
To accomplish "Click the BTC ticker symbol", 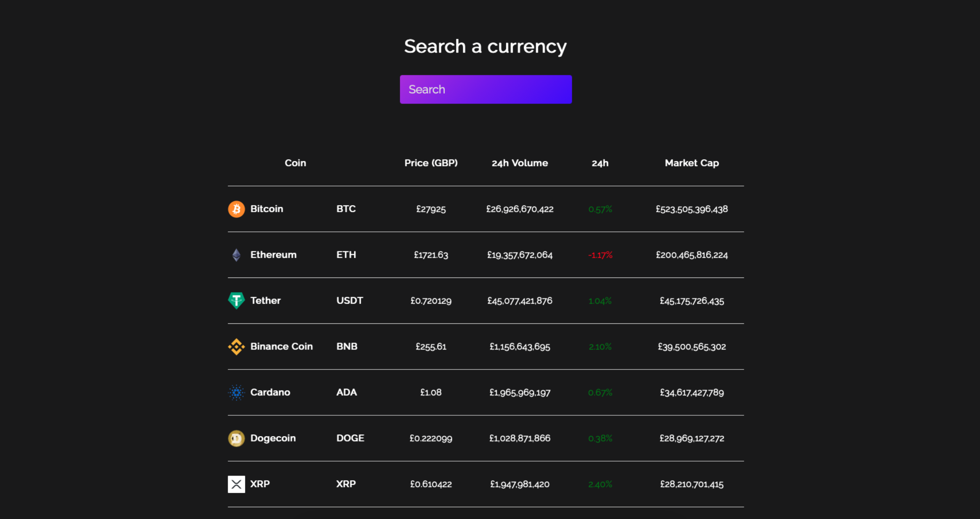I will (346, 209).
